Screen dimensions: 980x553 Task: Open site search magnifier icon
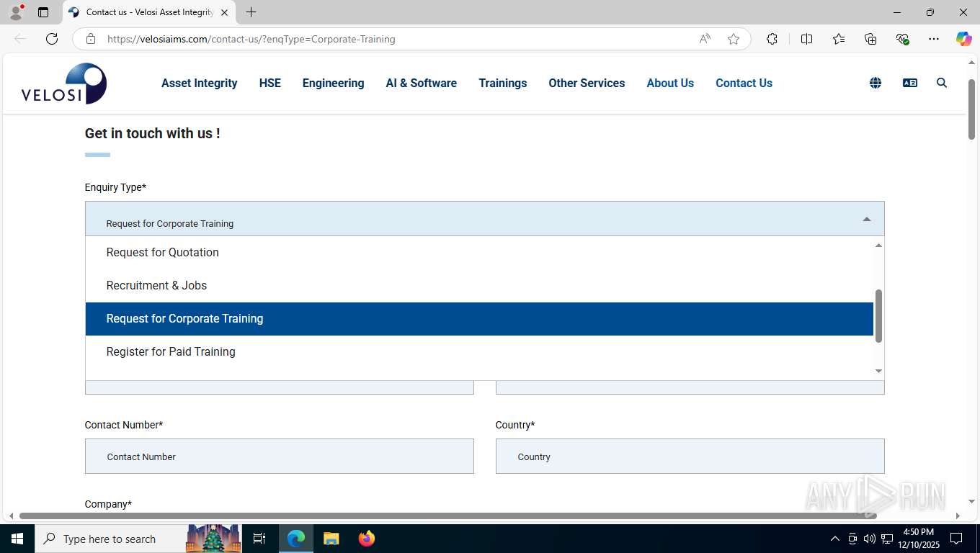942,83
